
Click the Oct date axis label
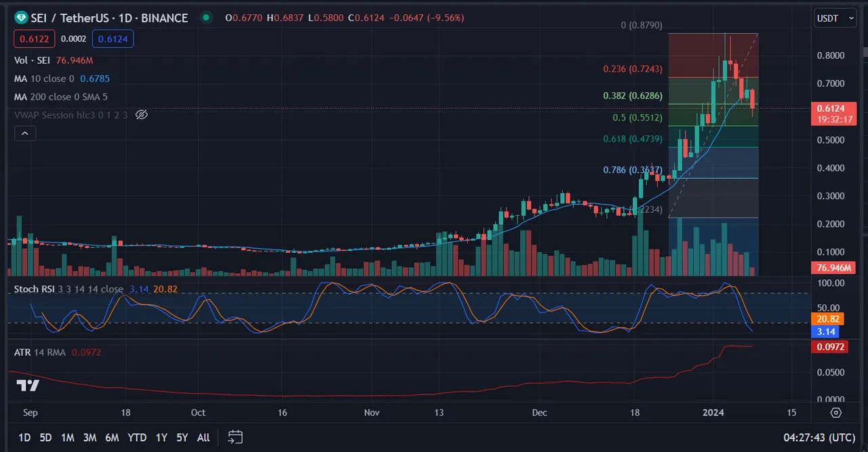[x=198, y=412]
